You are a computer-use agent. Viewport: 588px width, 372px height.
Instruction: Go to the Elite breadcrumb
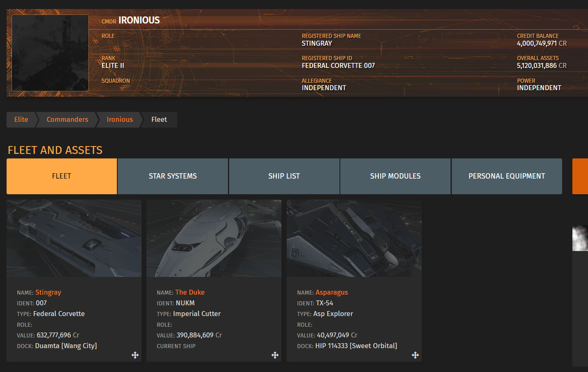21,120
